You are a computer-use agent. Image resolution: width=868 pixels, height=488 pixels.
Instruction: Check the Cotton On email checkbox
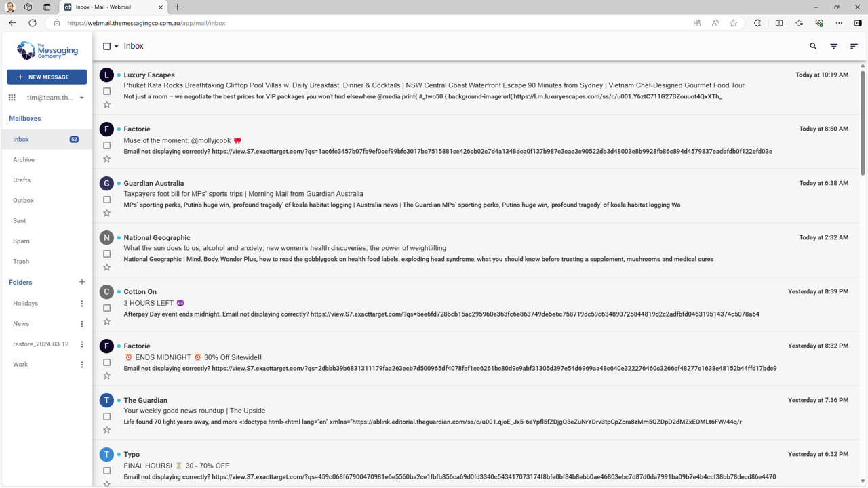tap(106, 308)
